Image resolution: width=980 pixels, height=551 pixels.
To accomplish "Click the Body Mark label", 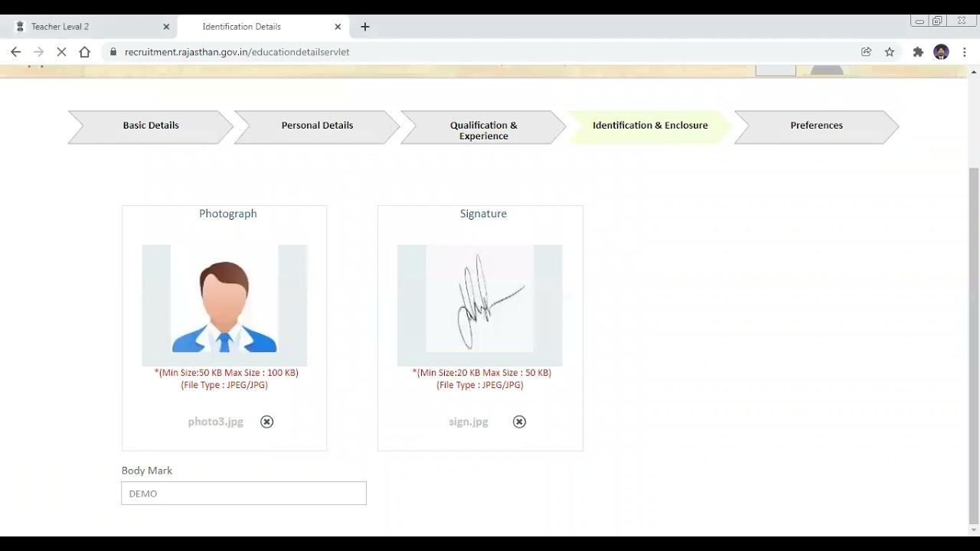I will 147,471.
